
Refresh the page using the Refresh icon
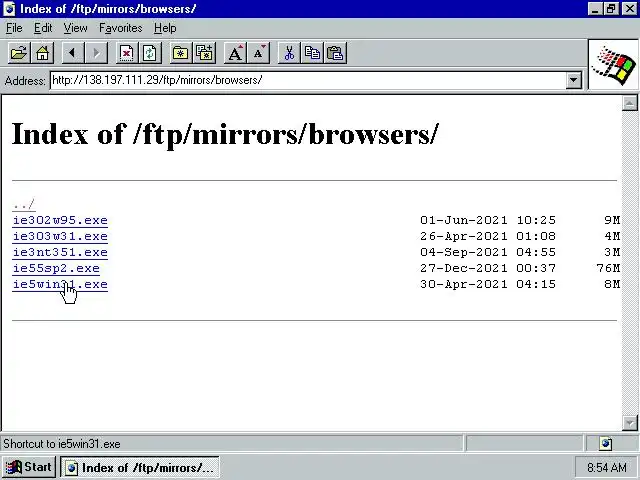coord(150,53)
